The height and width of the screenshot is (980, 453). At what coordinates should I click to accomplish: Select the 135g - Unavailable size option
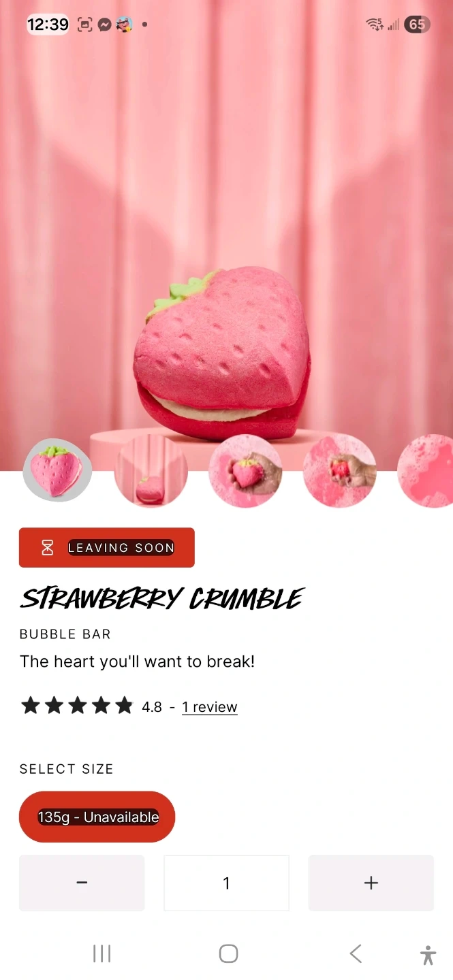point(97,817)
